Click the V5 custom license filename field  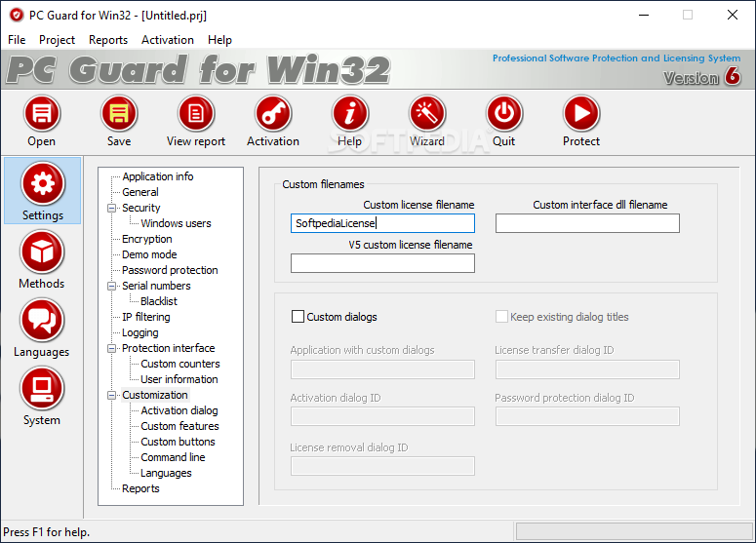click(382, 263)
